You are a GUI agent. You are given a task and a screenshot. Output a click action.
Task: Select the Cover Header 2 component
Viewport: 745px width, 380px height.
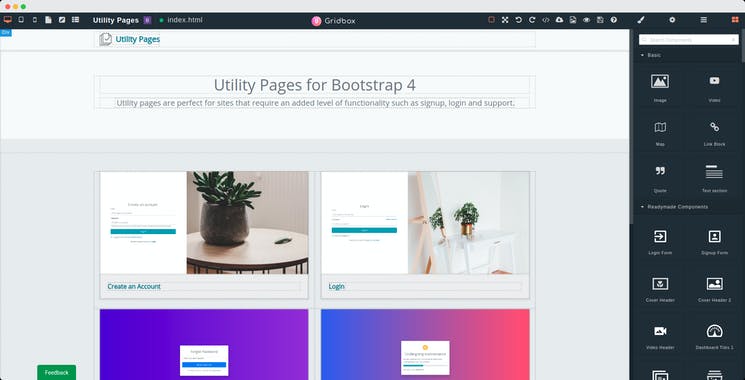pyautogui.click(x=714, y=289)
